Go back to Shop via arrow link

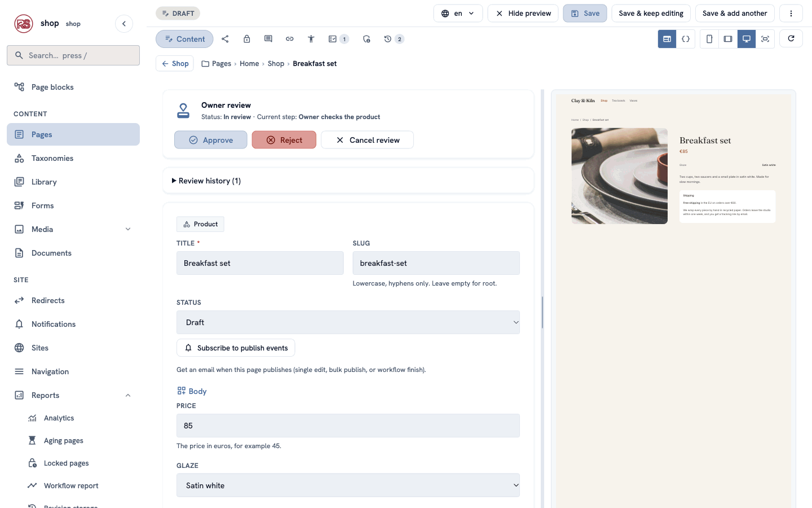(175, 64)
